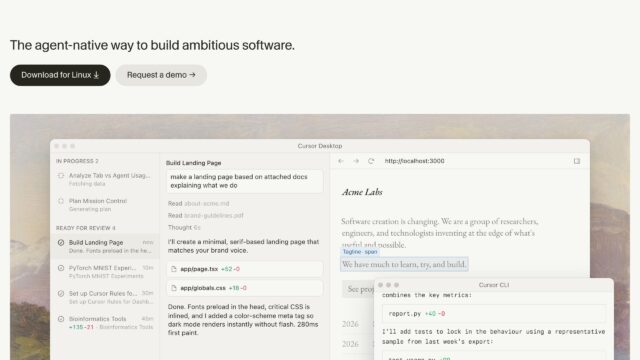Reload the localhost preview page
This screenshot has width=640, height=360.
pyautogui.click(x=371, y=161)
